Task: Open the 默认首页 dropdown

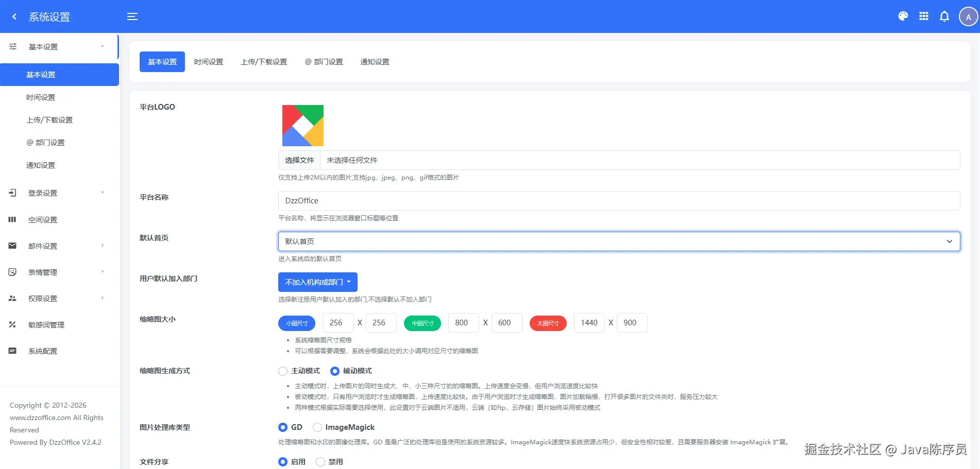Action: [x=619, y=241]
